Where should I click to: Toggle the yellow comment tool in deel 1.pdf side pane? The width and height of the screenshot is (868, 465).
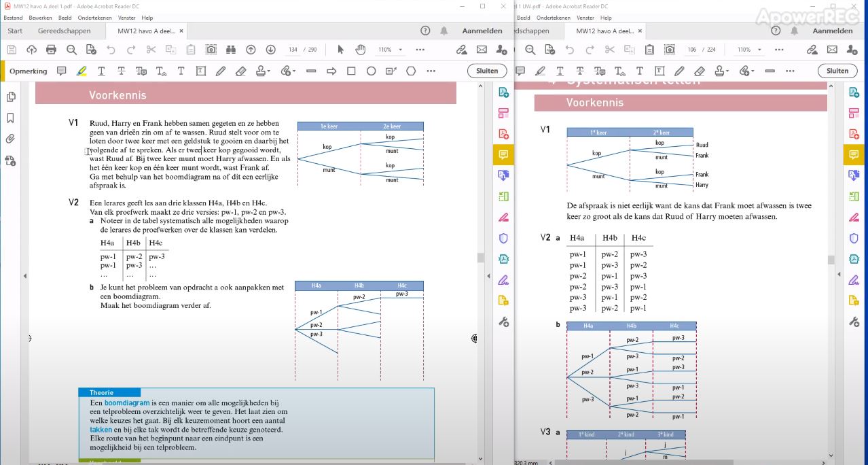pos(503,155)
